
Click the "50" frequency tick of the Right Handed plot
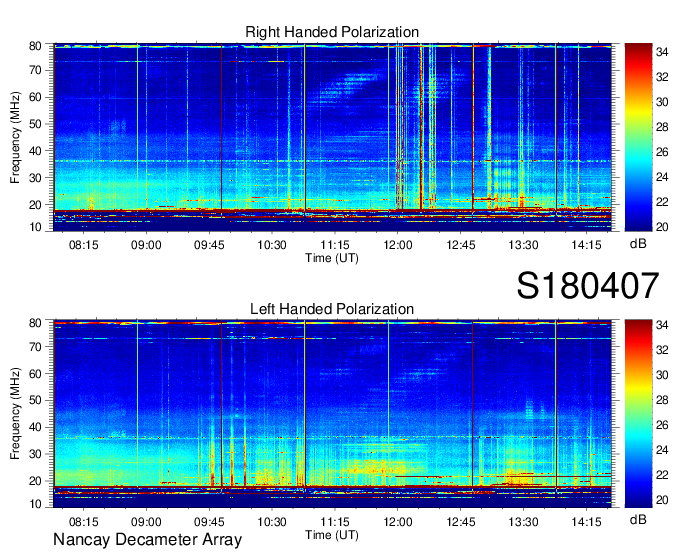[x=35, y=124]
